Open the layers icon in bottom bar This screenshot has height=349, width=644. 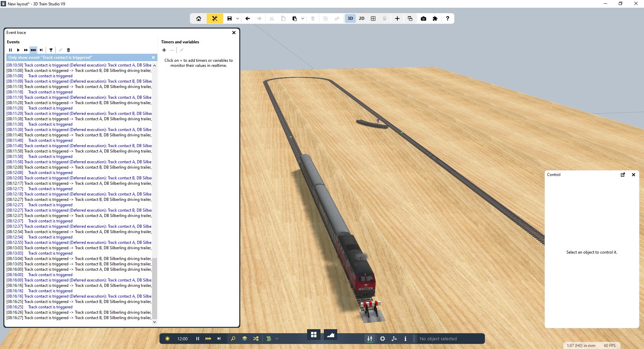pos(244,339)
